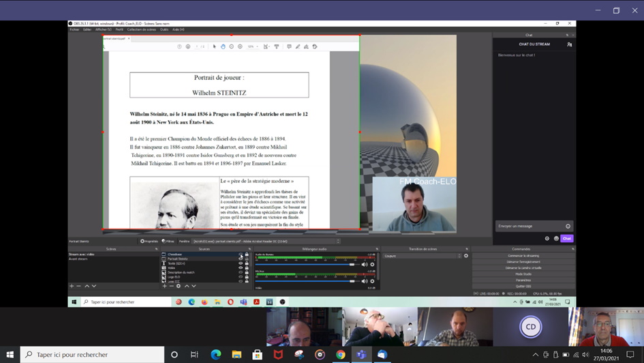
Task: Open the sign document tool in Acrobat
Action: (306, 47)
